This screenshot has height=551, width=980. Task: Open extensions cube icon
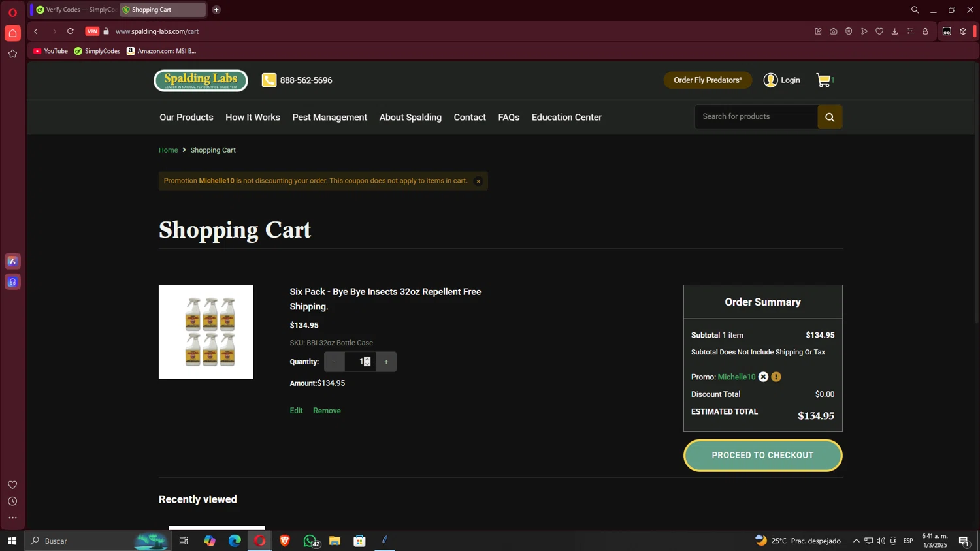pos(963,31)
